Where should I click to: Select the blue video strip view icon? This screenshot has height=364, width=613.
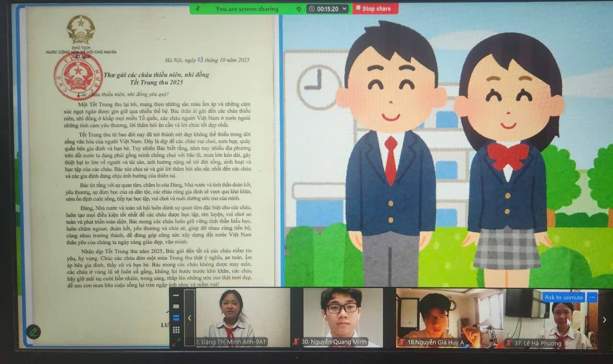tap(176, 318)
